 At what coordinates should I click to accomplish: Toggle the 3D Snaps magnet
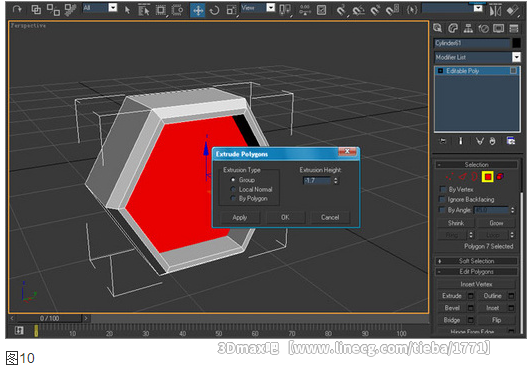click(x=341, y=10)
